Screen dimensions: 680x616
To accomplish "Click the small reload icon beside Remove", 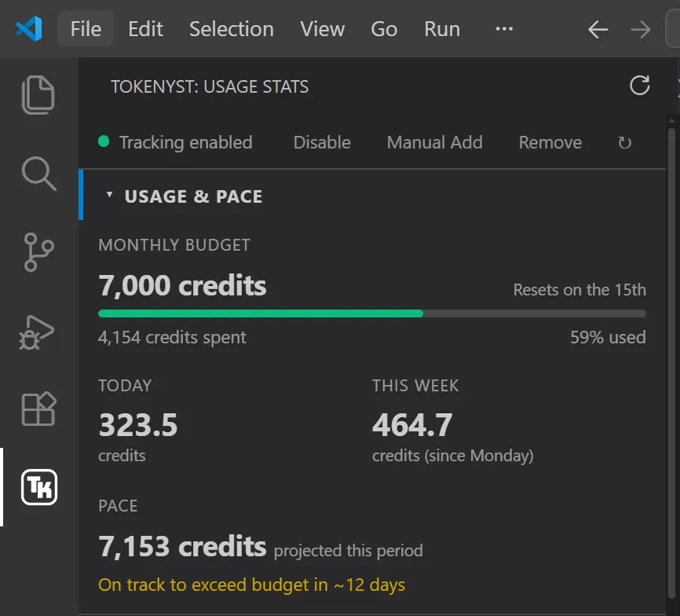I will [x=624, y=142].
